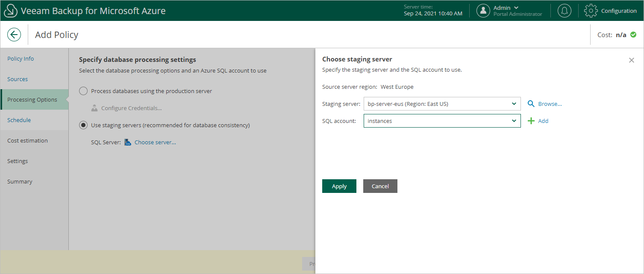Click the Configure Credentials... link
This screenshot has height=274, width=644.
pyautogui.click(x=132, y=108)
